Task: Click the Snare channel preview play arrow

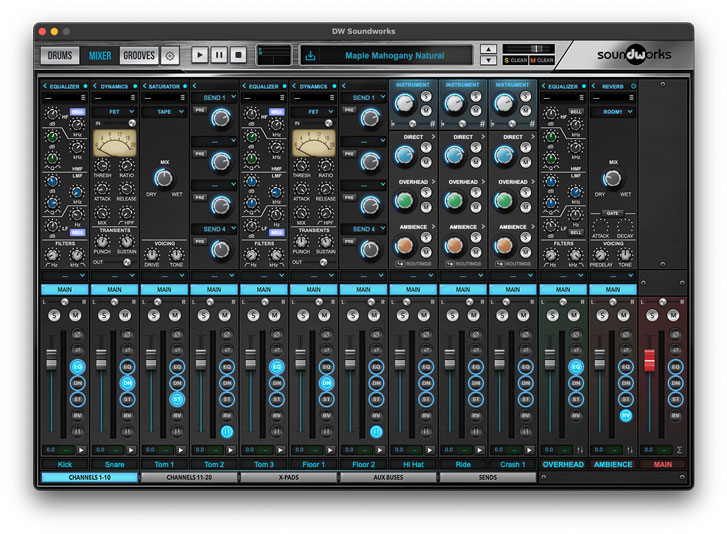Action: click(131, 450)
